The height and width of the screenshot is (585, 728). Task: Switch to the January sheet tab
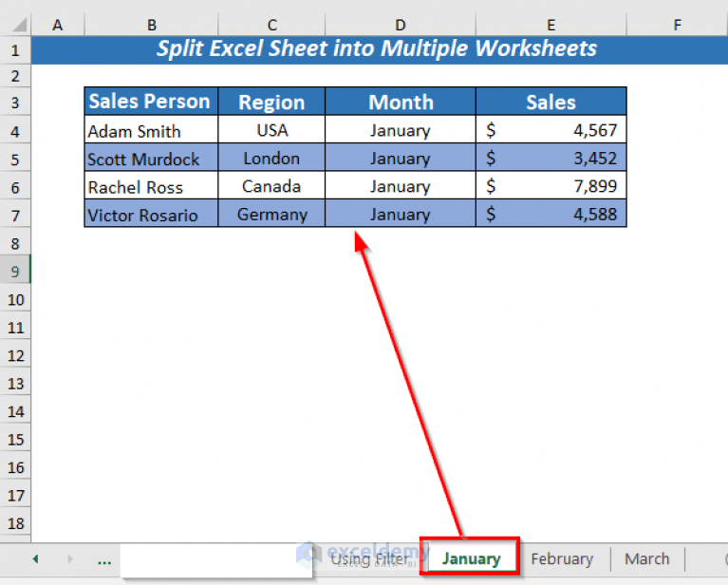(x=471, y=558)
